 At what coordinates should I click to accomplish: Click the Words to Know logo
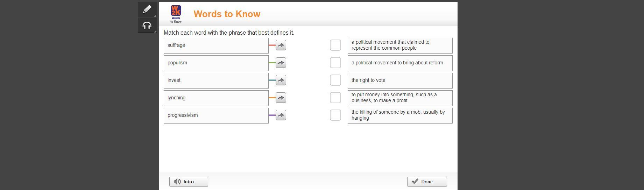(x=176, y=14)
